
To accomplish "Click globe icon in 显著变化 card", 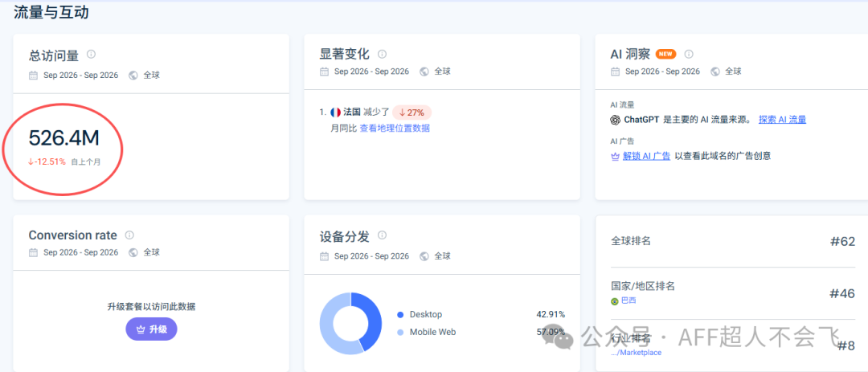I will coord(424,72).
